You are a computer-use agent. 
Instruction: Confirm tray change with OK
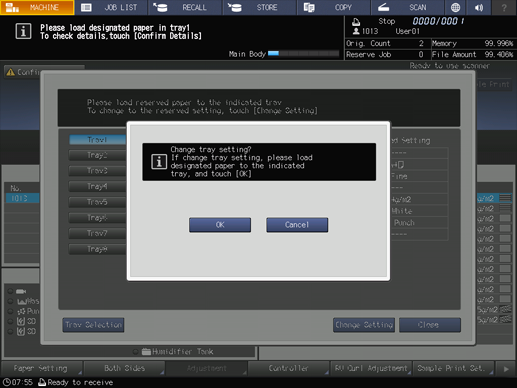tap(220, 225)
